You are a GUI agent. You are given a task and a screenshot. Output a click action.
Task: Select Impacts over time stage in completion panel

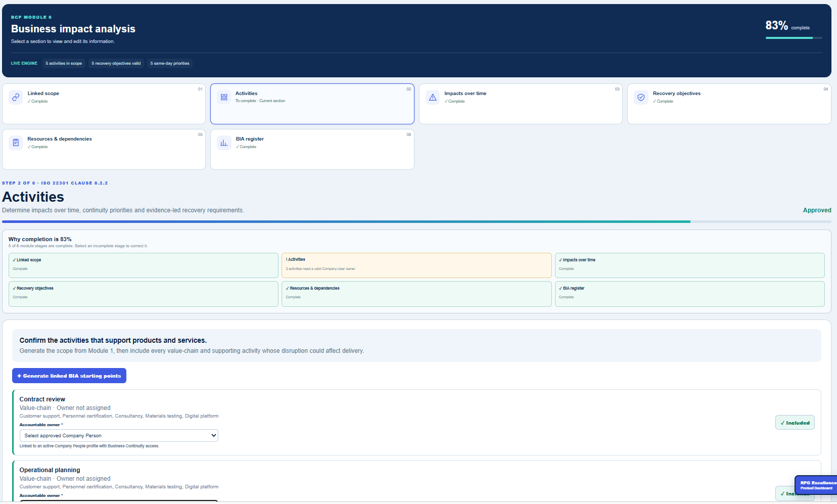coord(689,265)
